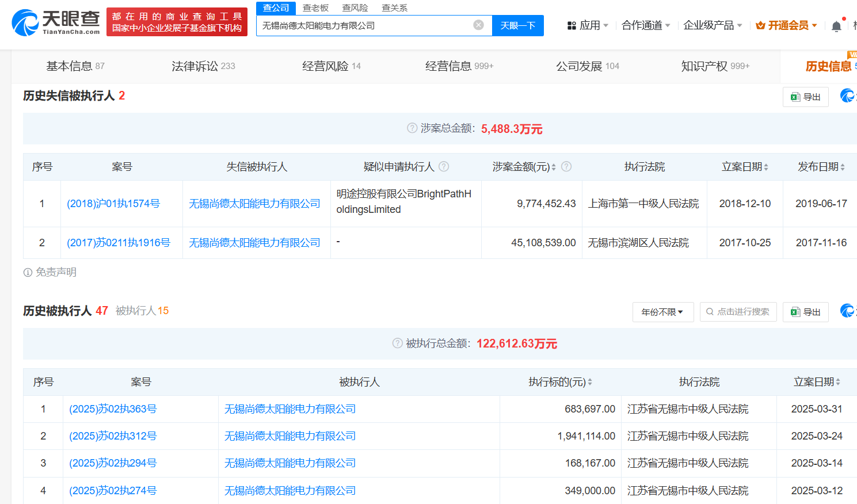This screenshot has width=857, height=504.
Task: Open the 基本信息 tab
Action: [x=75, y=66]
